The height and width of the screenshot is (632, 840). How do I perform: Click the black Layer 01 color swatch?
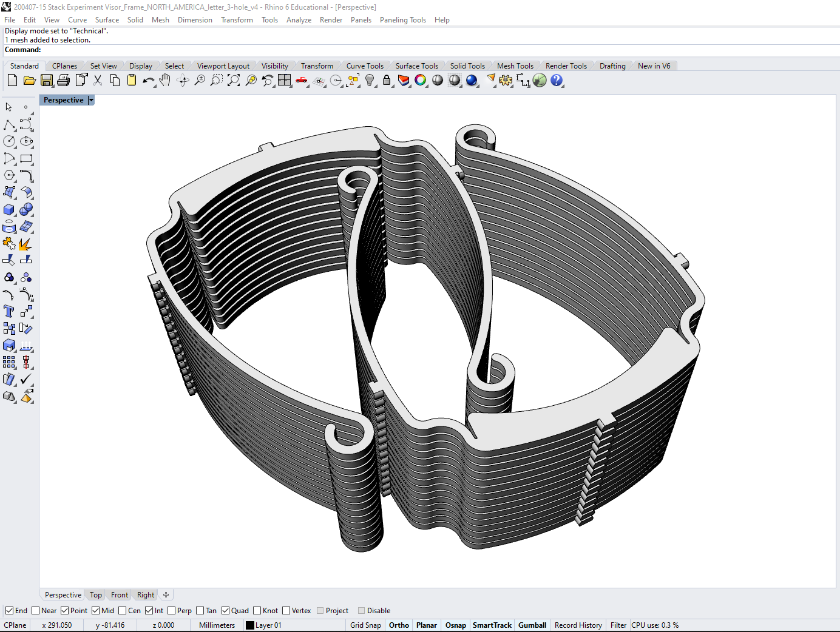click(x=250, y=625)
